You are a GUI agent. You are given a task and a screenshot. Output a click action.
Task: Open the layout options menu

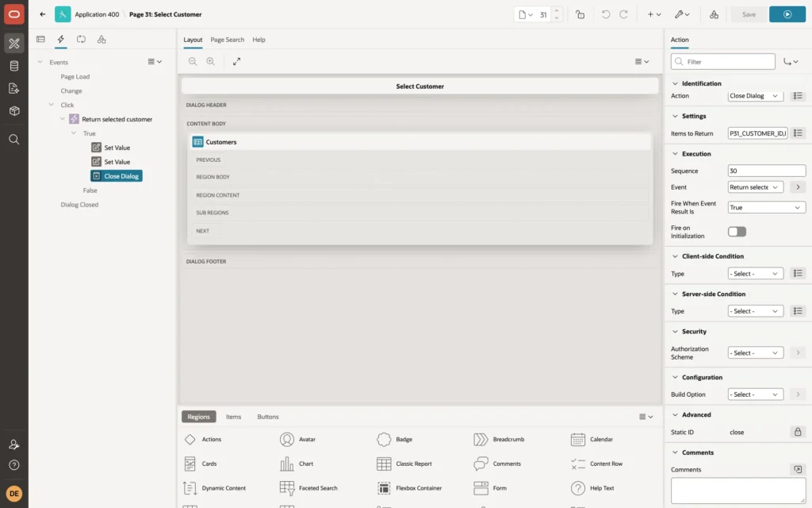tap(642, 61)
